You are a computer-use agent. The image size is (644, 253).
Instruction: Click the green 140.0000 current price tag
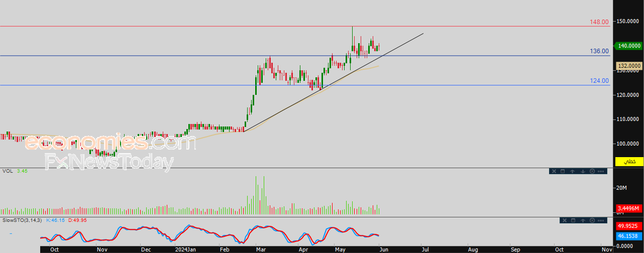(x=628, y=46)
